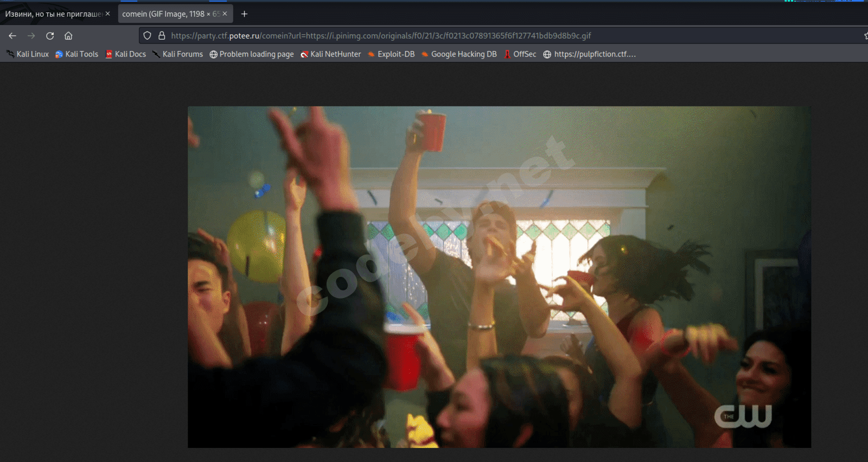Click the party GIF image

click(499, 277)
